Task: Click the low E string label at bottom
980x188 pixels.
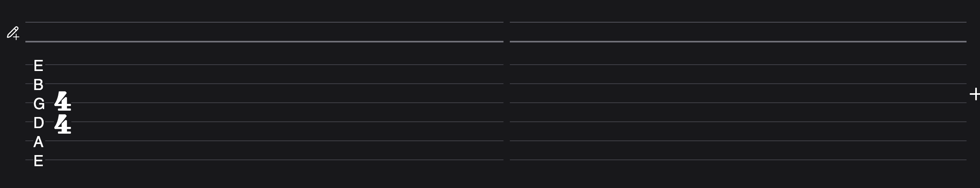Action: click(x=38, y=161)
